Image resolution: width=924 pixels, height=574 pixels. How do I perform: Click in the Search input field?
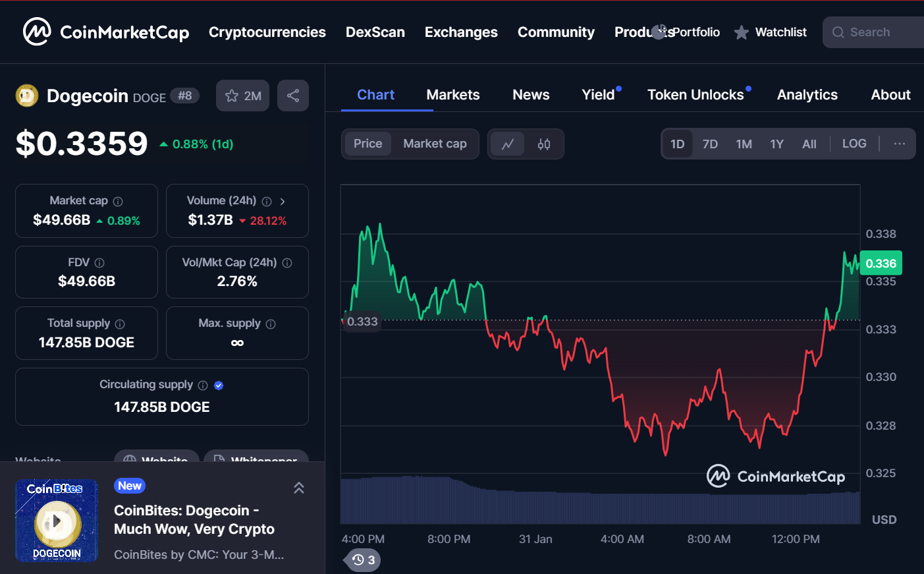pos(873,32)
